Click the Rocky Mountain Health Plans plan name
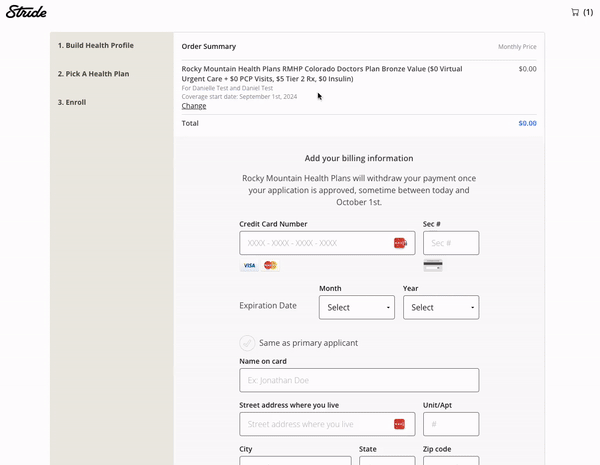The width and height of the screenshot is (600, 465). coord(322,74)
